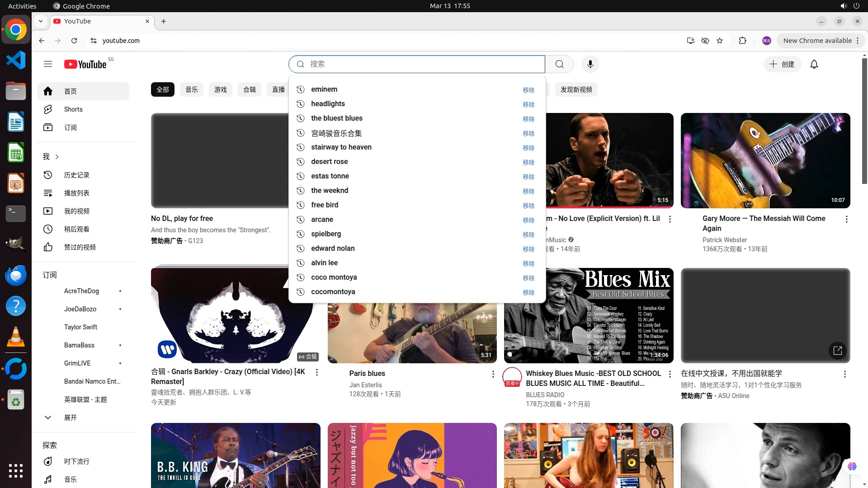Open more options for Paris blues video
The height and width of the screenshot is (488, 868).
[493, 374]
